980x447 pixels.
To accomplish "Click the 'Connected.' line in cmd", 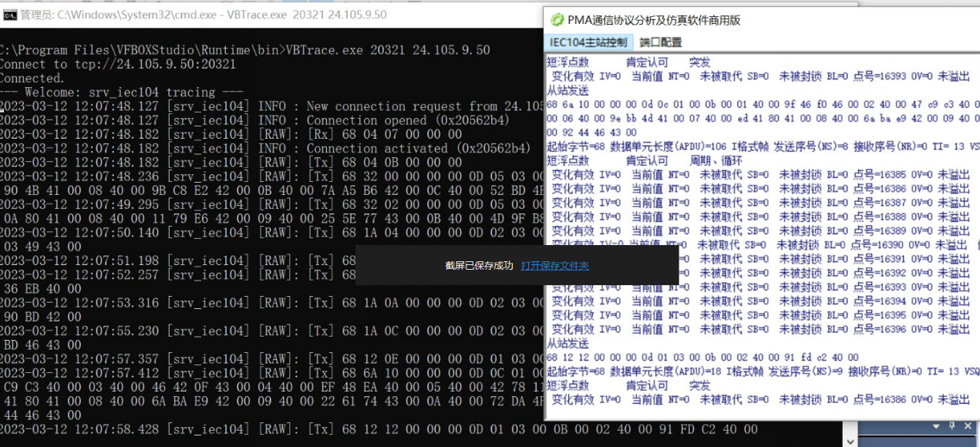I will [32, 78].
